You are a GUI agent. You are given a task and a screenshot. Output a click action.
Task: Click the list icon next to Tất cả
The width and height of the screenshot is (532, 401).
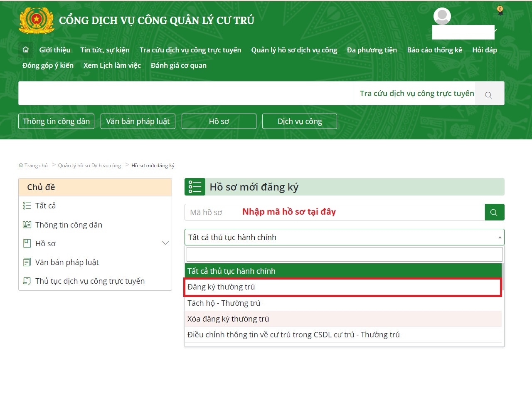point(27,205)
